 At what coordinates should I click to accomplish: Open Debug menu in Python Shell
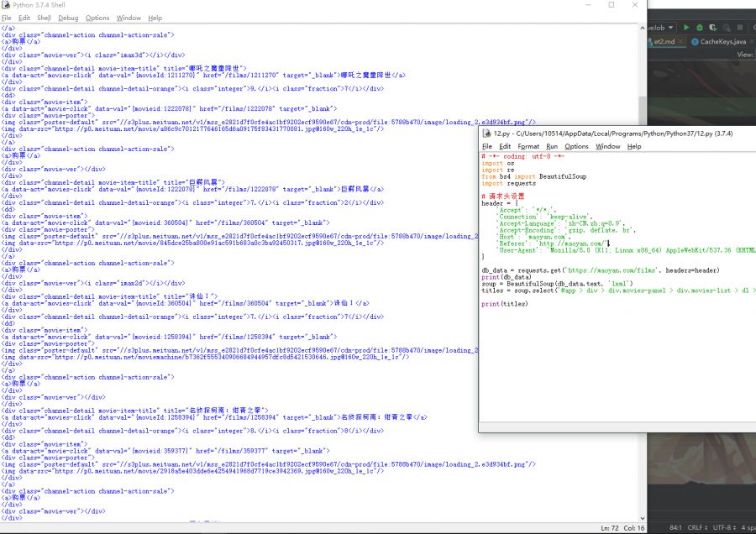(68, 18)
